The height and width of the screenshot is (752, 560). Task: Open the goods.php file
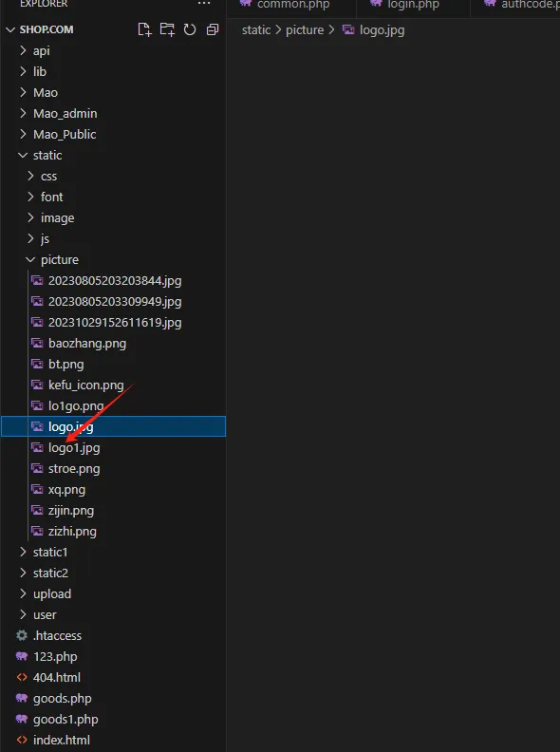pyautogui.click(x=114, y=698)
